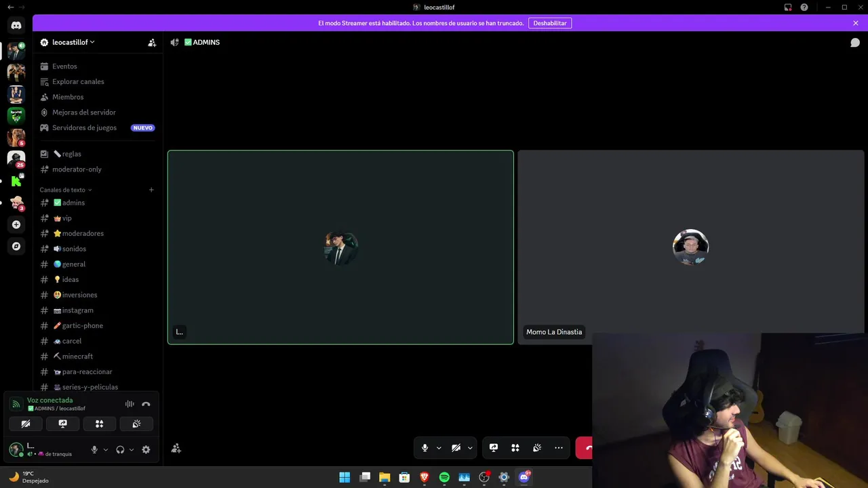
Task: Open Mejoras del servidor
Action: pyautogui.click(x=98, y=113)
